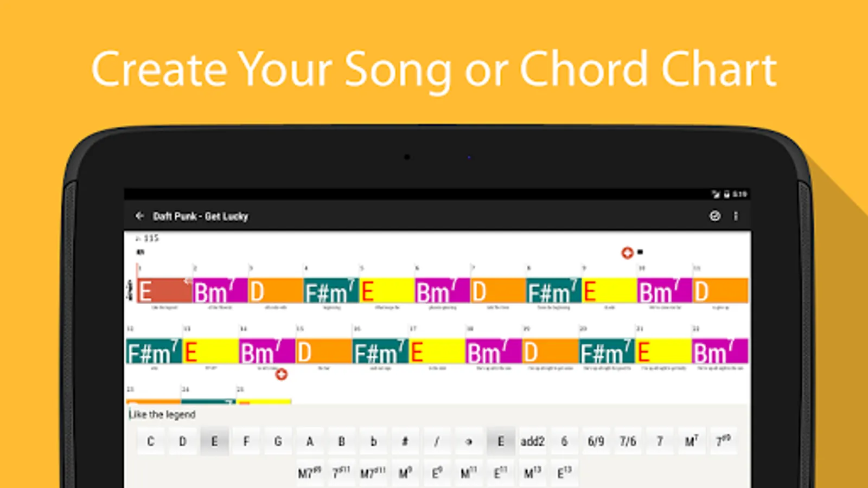868x488 pixels.
Task: Select the 7/6 chord extension key
Action: [x=628, y=441]
